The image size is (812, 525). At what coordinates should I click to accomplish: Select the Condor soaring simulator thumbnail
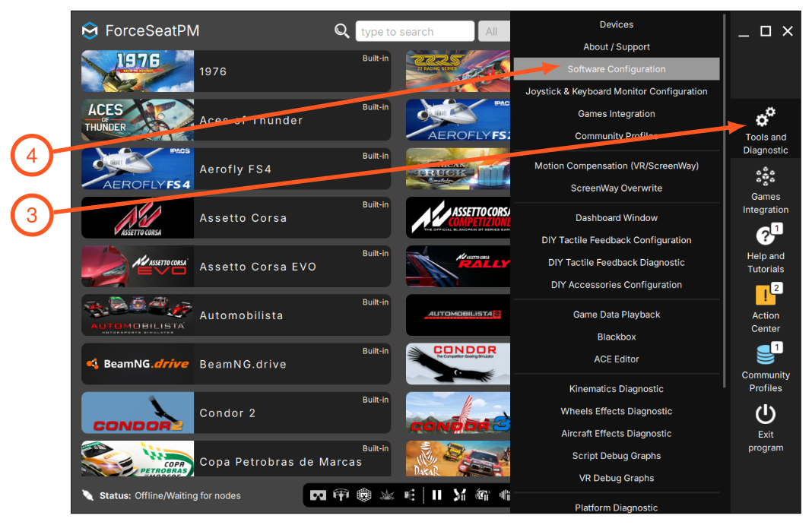click(x=458, y=364)
